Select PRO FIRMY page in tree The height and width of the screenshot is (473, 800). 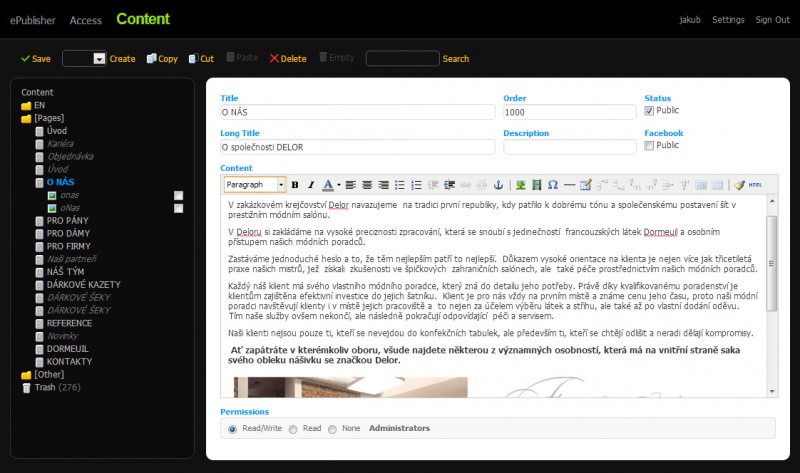tap(68, 246)
